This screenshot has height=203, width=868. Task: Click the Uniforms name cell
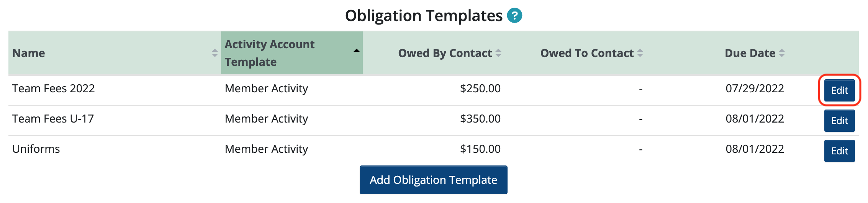36,149
